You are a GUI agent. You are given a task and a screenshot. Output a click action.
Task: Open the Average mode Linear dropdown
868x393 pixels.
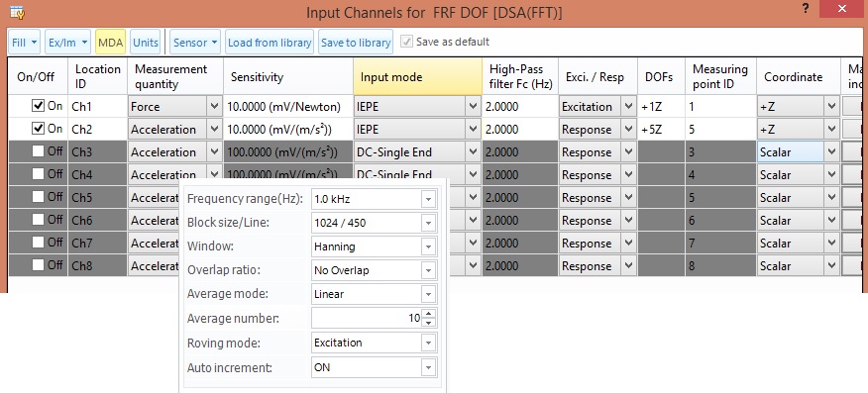point(428,294)
